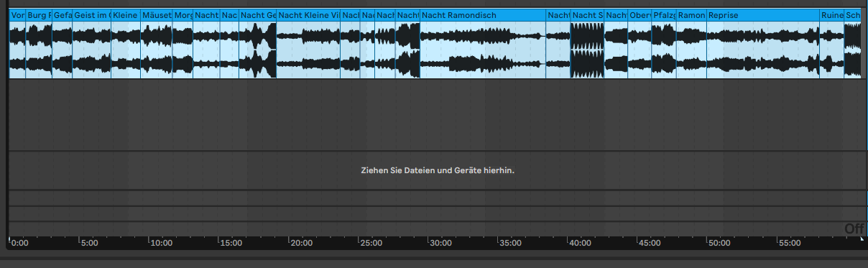Click the 0:00 time ruler mark
Image resolution: width=868 pixels, height=268 pixels.
click(19, 244)
